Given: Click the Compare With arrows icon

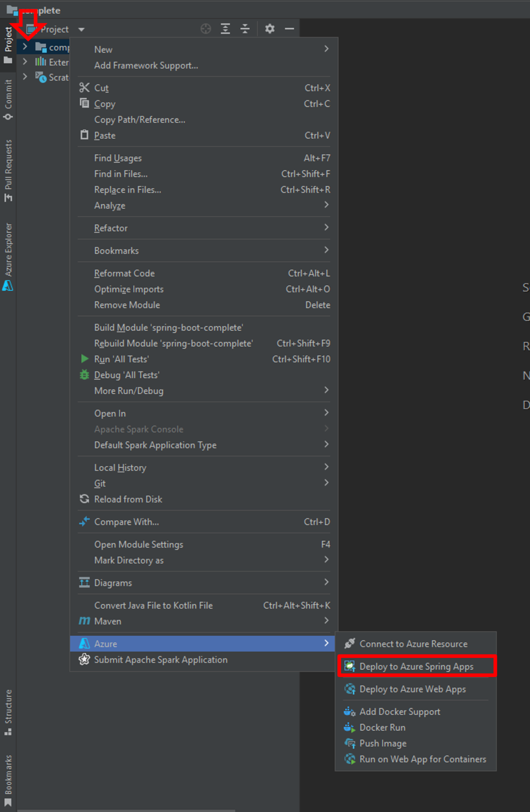Looking at the screenshot, I should pos(84,521).
